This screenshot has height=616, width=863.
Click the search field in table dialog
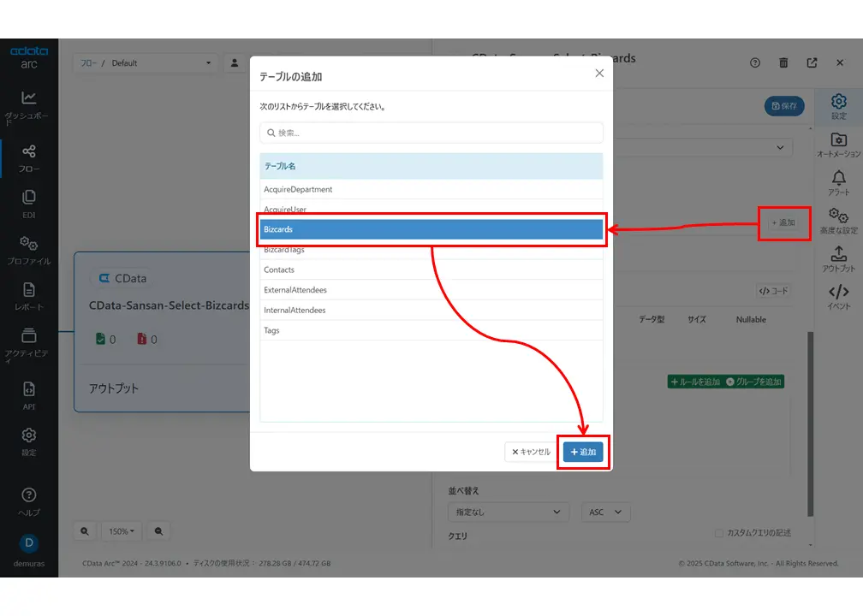[431, 133]
